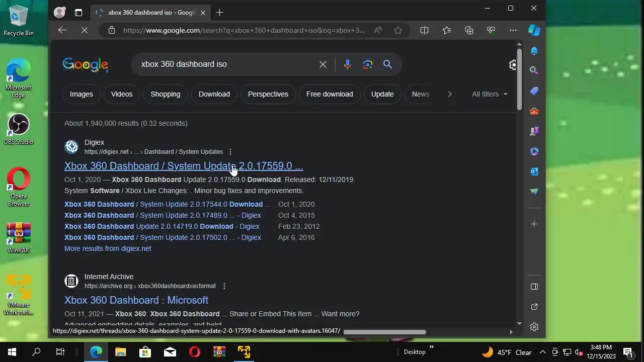Select the Shopping filter chip

[x=166, y=94]
